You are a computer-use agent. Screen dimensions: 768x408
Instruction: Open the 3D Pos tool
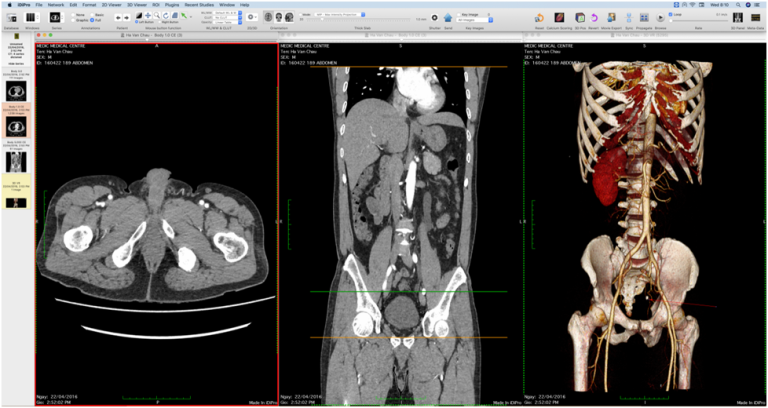[x=581, y=18]
